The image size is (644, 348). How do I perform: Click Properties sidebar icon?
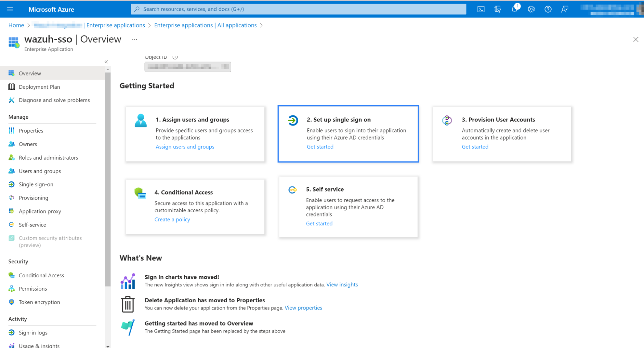click(12, 131)
